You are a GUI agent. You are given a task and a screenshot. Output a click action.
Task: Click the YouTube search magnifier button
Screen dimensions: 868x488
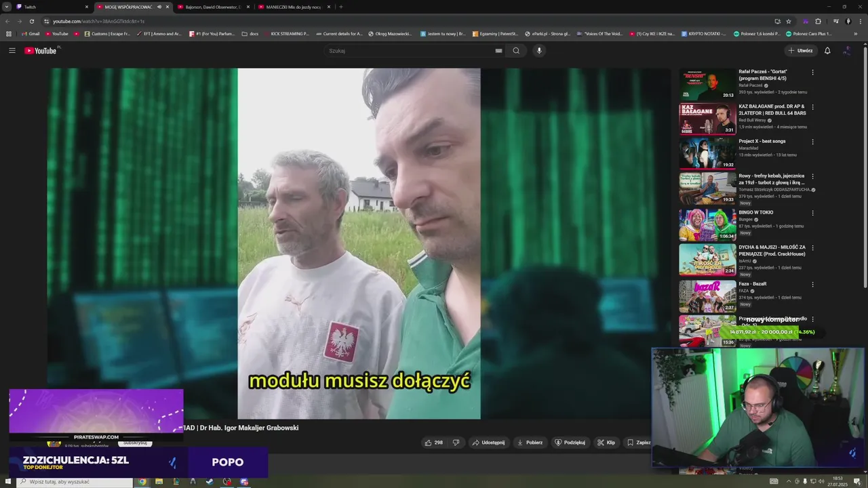tap(516, 50)
